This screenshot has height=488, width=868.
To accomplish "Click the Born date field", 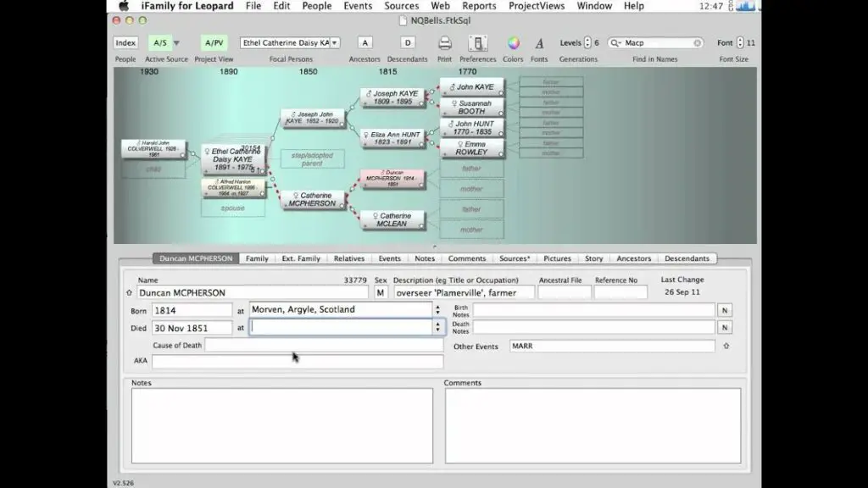I will coord(192,310).
